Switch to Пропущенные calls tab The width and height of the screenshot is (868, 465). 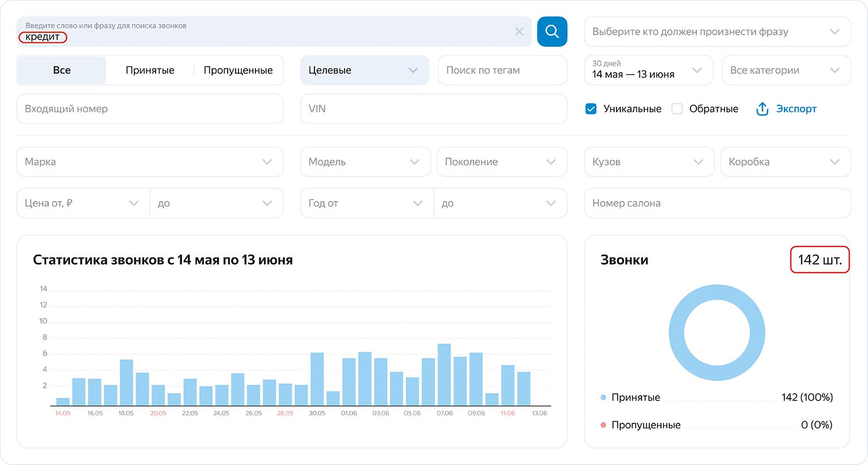(x=238, y=70)
